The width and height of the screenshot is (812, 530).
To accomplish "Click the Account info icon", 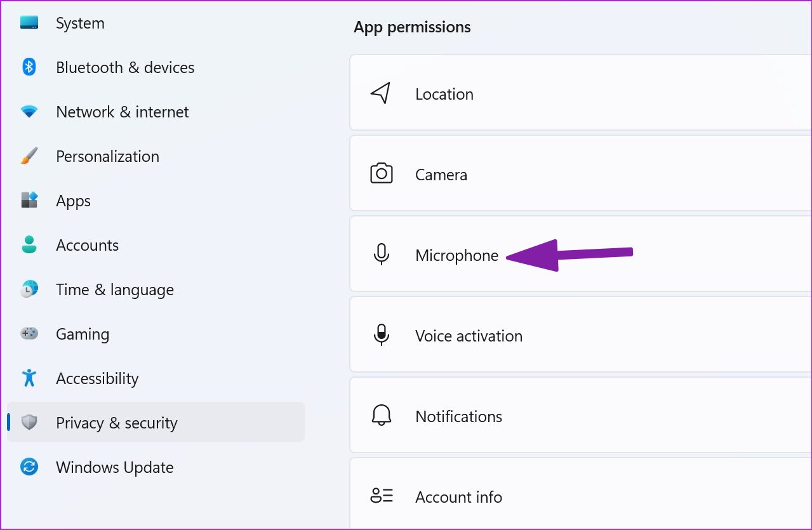I will (x=382, y=496).
